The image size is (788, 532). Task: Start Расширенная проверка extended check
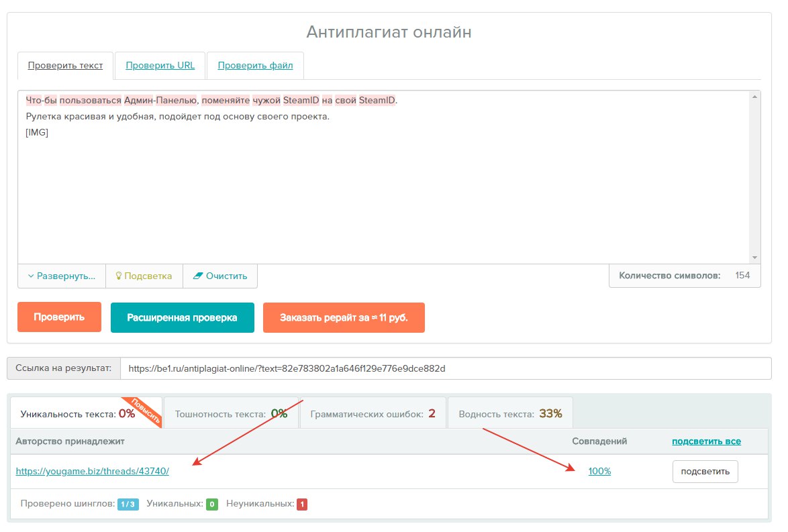[x=183, y=317]
